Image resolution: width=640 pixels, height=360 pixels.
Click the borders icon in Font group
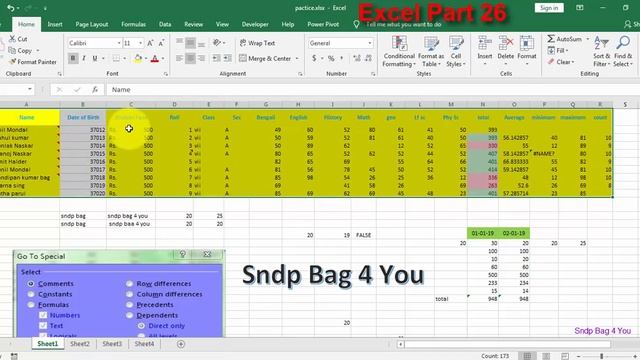116,58
